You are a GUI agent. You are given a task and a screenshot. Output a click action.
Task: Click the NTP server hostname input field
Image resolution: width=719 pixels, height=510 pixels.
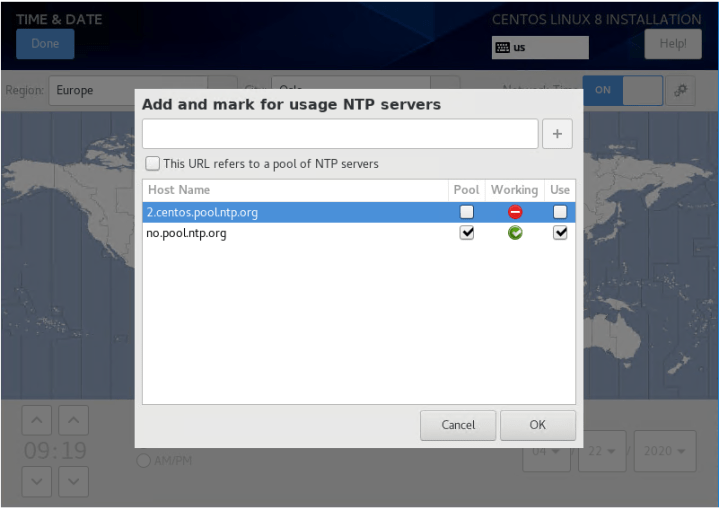point(339,134)
